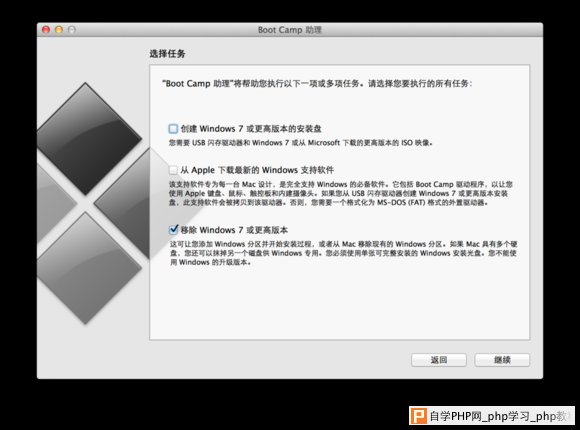The image size is (580, 430).
Task: Minimize window with the yellow button
Action: coord(59,30)
